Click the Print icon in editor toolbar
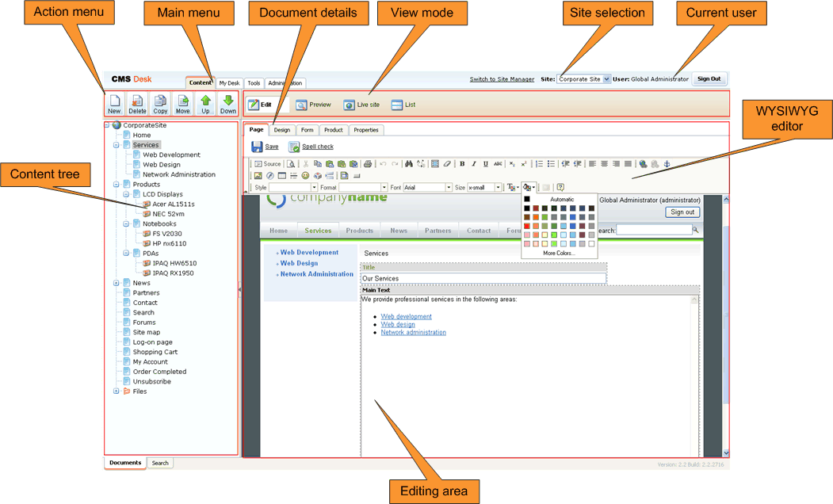This screenshot has height=504, width=833. pos(368,164)
